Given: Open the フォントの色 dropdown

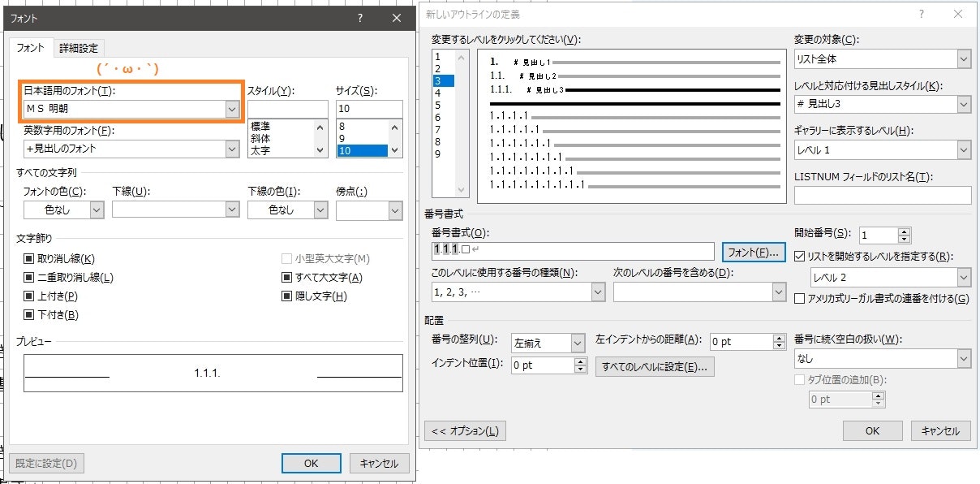Looking at the screenshot, I should (x=97, y=210).
